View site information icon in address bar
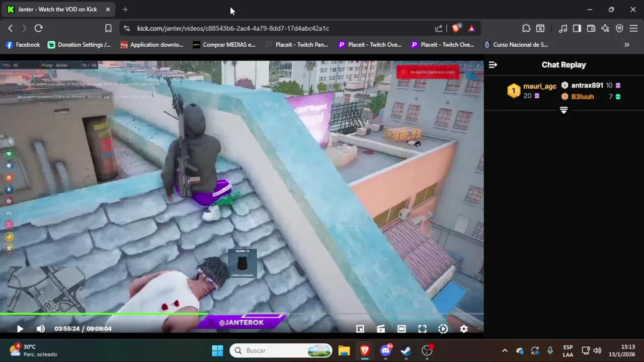The height and width of the screenshot is (362, 644). [127, 29]
